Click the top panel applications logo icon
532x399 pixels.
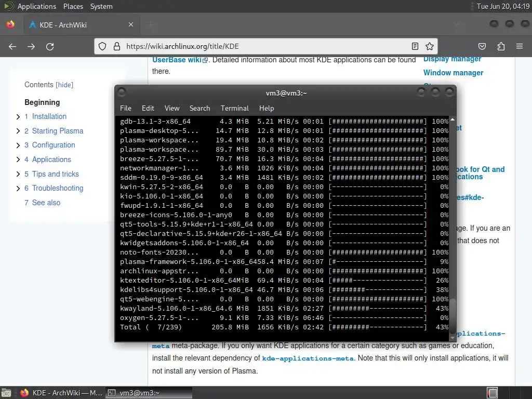click(8, 6)
